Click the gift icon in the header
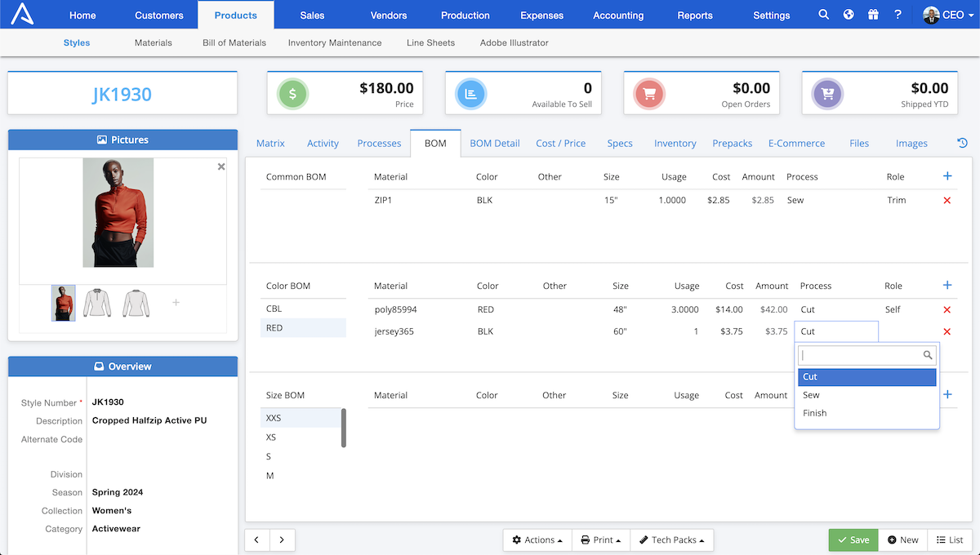Viewport: 980px width, 555px height. [873, 14]
